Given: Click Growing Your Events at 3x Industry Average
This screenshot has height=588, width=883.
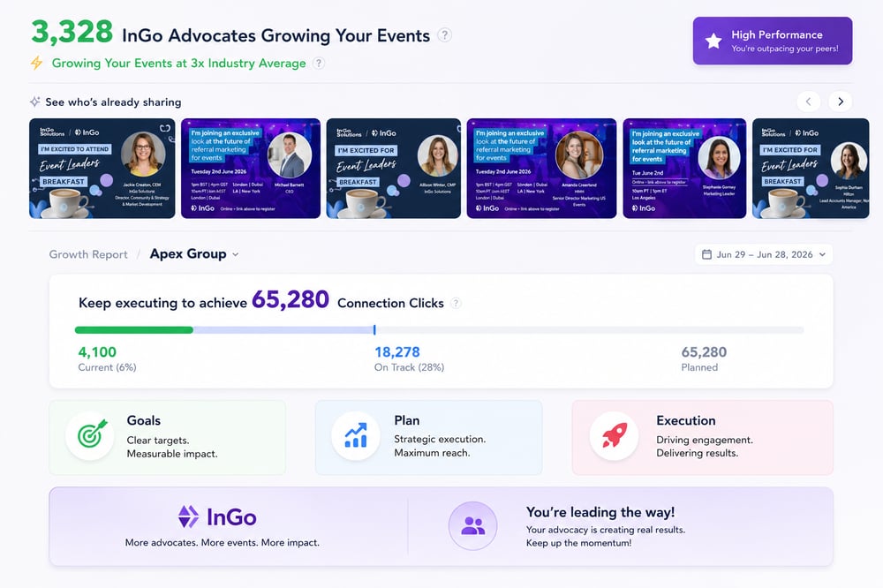Looking at the screenshot, I should click(x=178, y=63).
